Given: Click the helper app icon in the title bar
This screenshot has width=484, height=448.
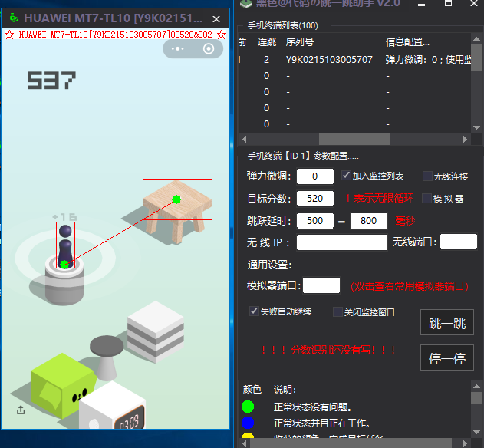Looking at the screenshot, I should pyautogui.click(x=246, y=3).
